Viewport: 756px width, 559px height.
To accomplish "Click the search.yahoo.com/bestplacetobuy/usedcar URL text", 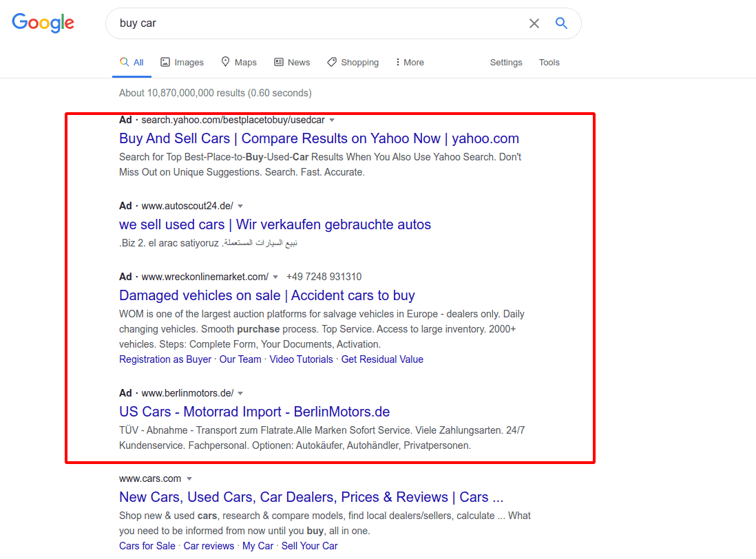I will point(233,120).
